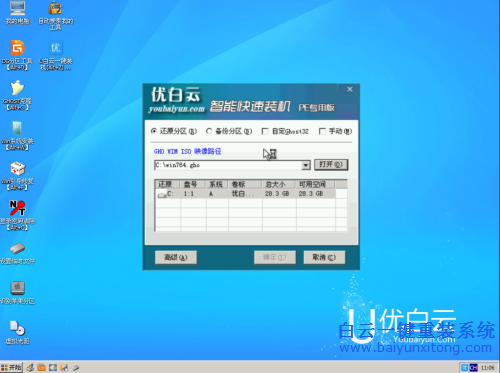Open the Win boot repair first-aid kit icon
500x373 pixels.
(17, 175)
